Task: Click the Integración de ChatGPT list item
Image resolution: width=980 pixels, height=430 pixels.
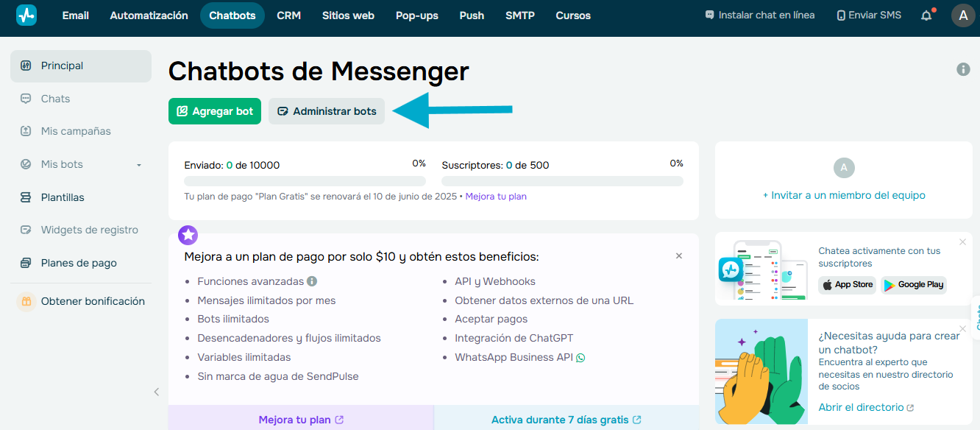Action: [x=514, y=338]
